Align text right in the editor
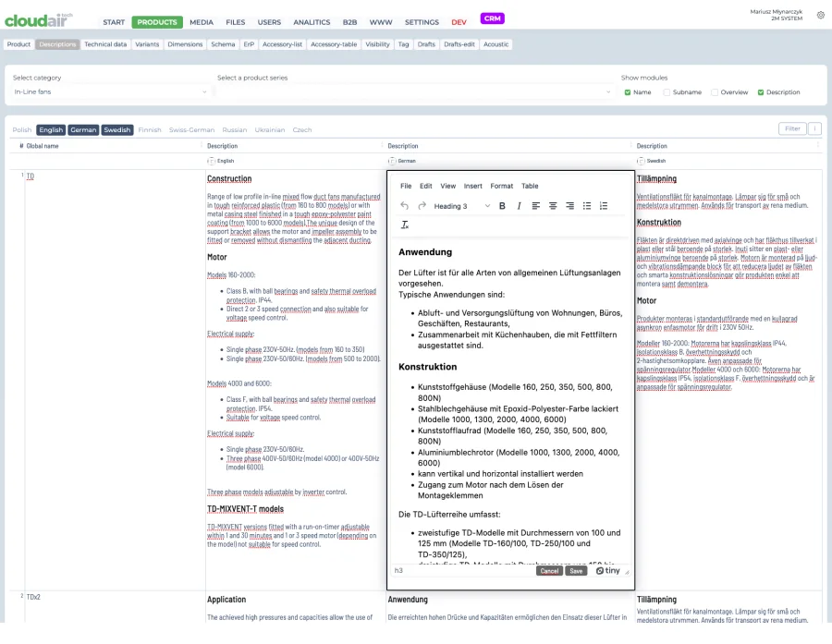 569,206
